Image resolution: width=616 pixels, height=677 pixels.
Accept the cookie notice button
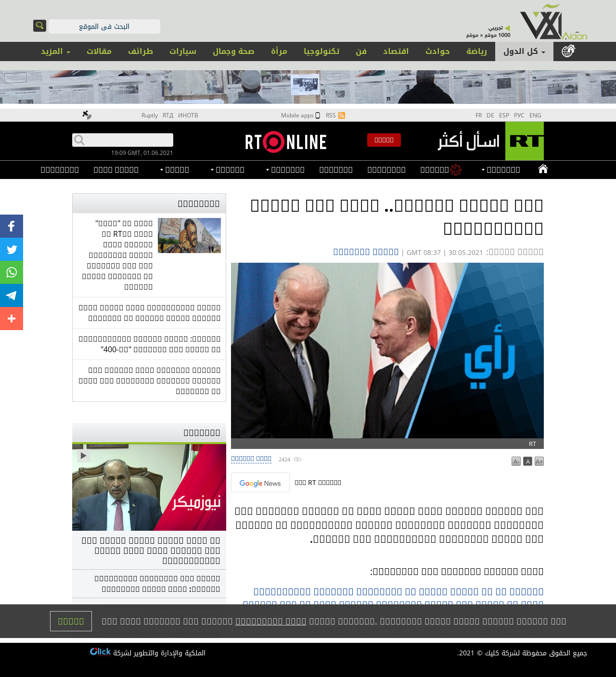click(71, 621)
